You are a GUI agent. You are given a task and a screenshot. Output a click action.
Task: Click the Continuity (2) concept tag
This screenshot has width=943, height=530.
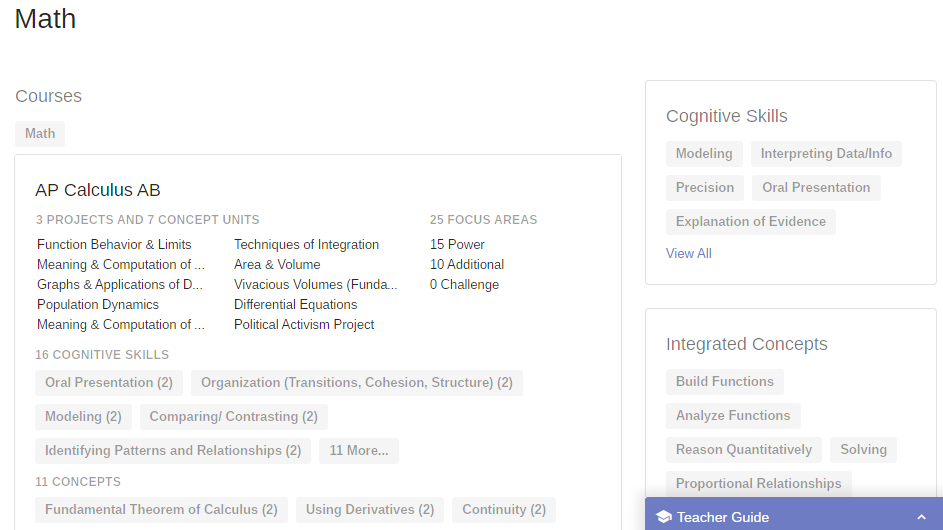click(x=504, y=510)
